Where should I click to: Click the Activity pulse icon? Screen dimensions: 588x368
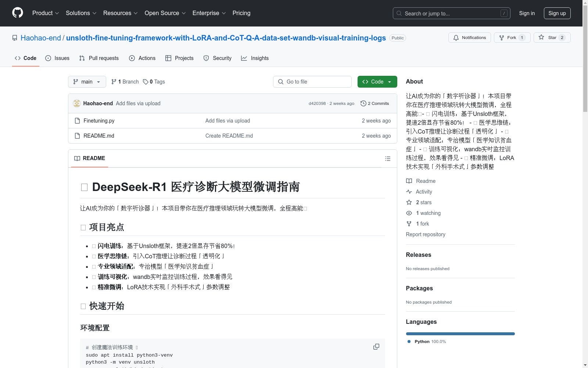409,192
